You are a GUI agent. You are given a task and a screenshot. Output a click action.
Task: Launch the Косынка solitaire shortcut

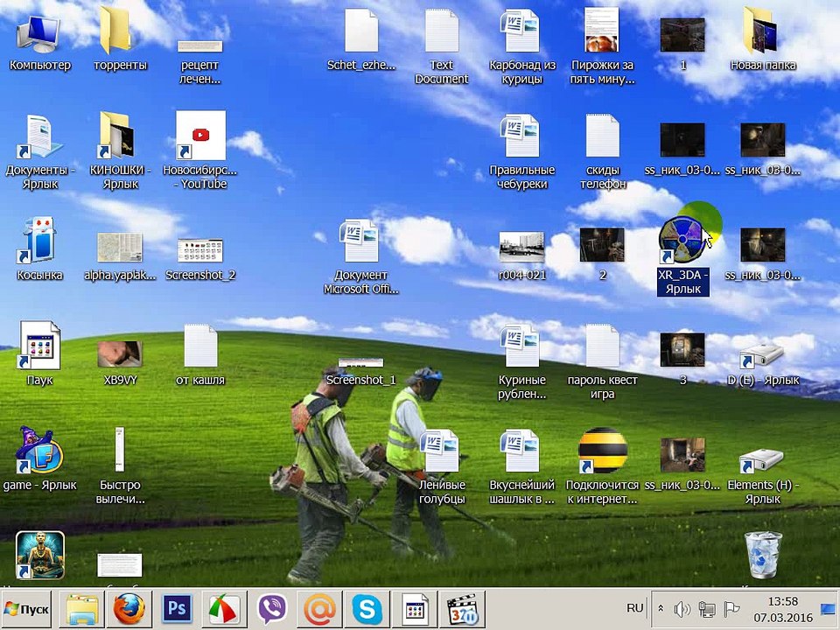coord(39,249)
